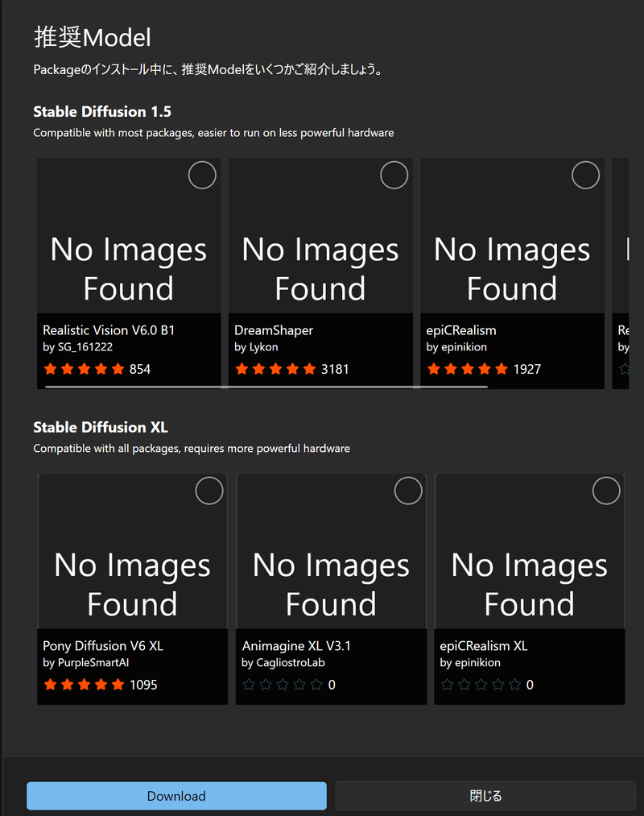Click the Realistic Vision star rating 854
644x816 pixels.
pos(97,369)
